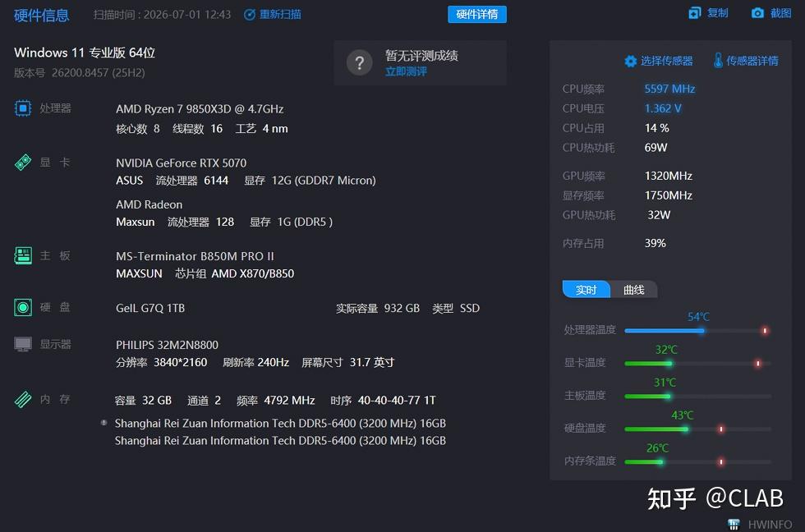805x532 pixels.
Task: Click the 显存频率 1750MHz reading
Action: point(628,195)
